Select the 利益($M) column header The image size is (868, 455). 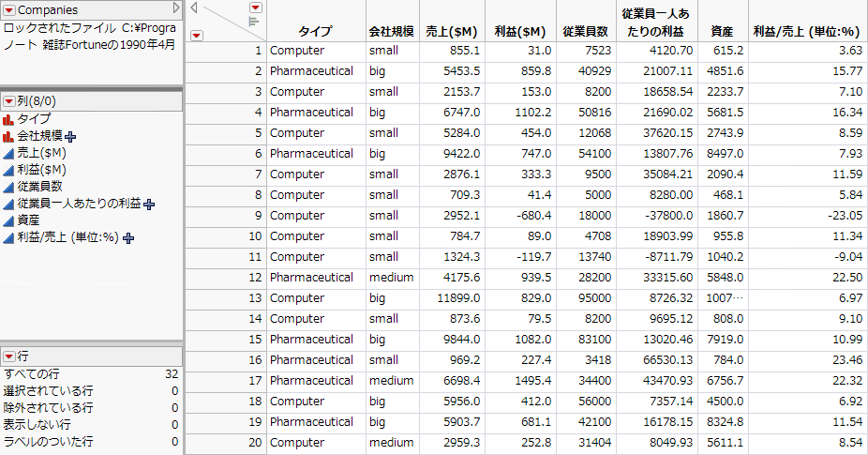coord(520,31)
